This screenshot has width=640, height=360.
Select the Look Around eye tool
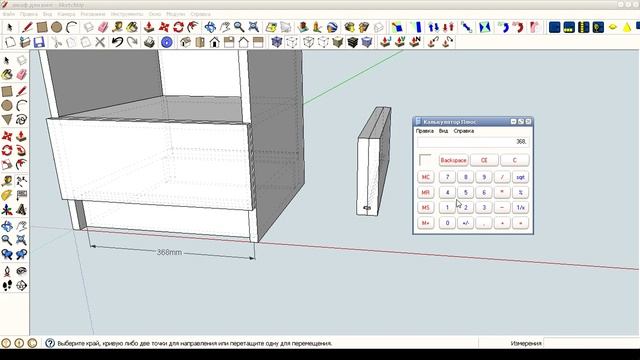point(21,271)
